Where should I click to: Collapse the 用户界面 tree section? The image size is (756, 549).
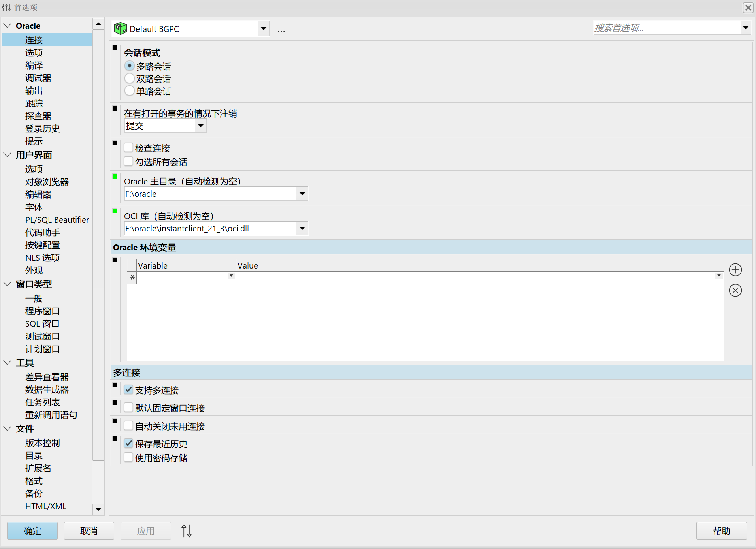7,155
